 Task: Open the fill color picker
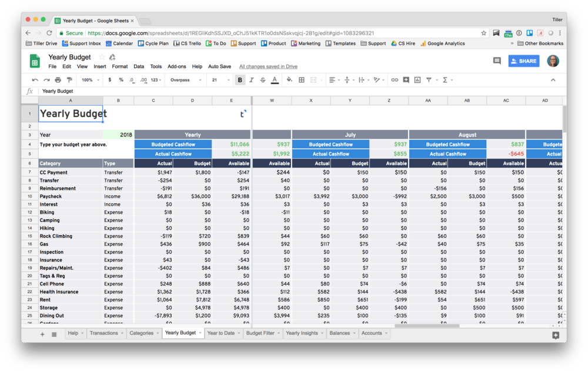coord(289,80)
